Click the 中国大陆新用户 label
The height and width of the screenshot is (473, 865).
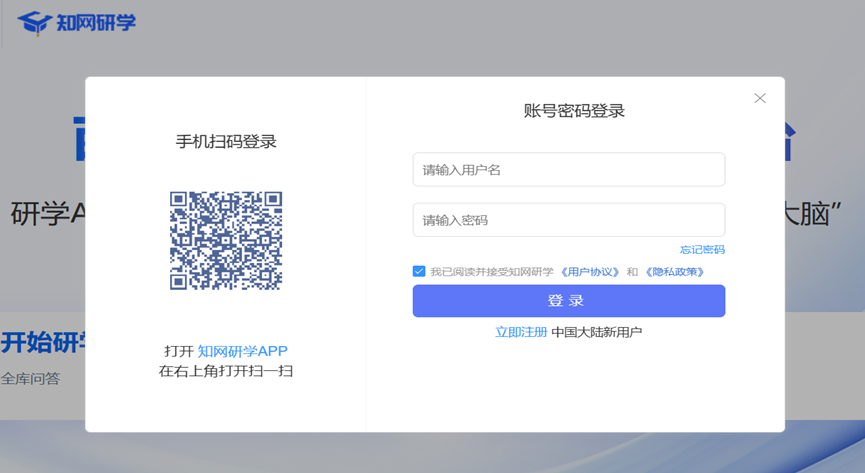[x=597, y=332]
